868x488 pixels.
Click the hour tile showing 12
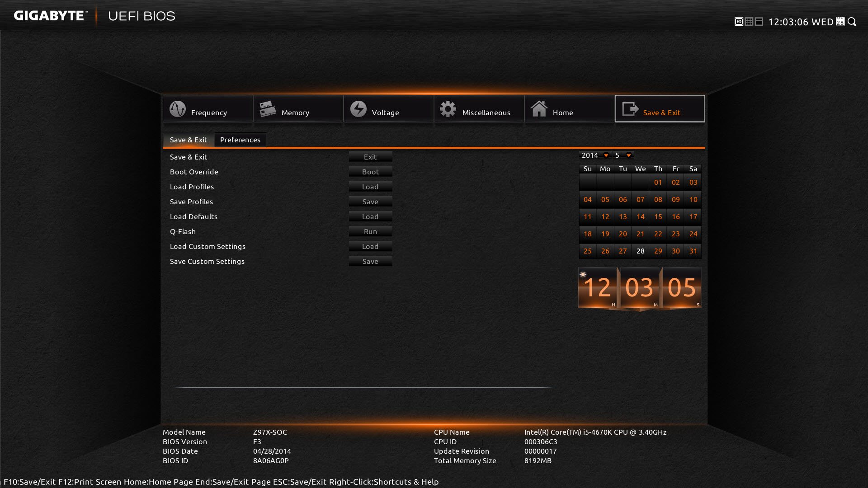click(x=598, y=287)
